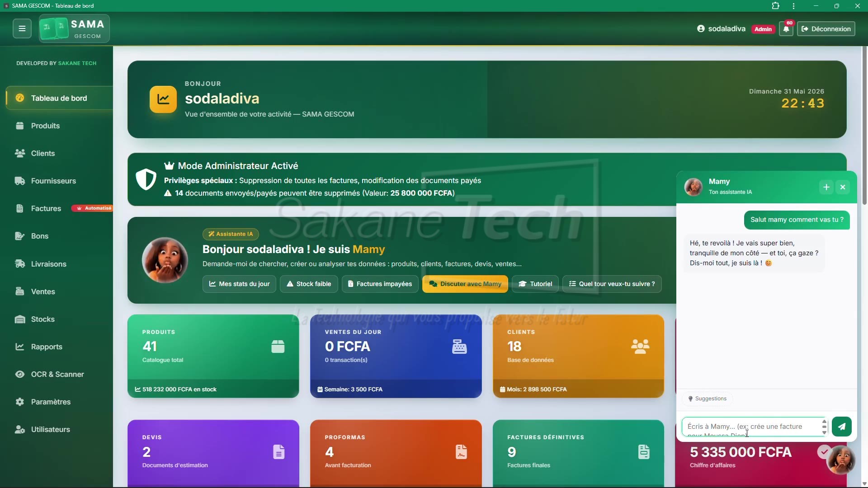
Task: Click Mes stats du jour button
Action: pos(239,284)
